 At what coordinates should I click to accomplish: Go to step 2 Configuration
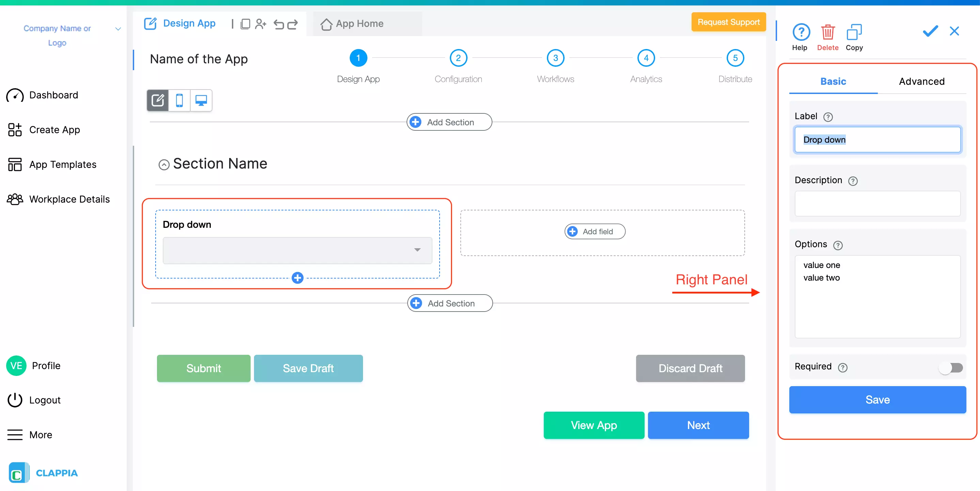coord(458,58)
